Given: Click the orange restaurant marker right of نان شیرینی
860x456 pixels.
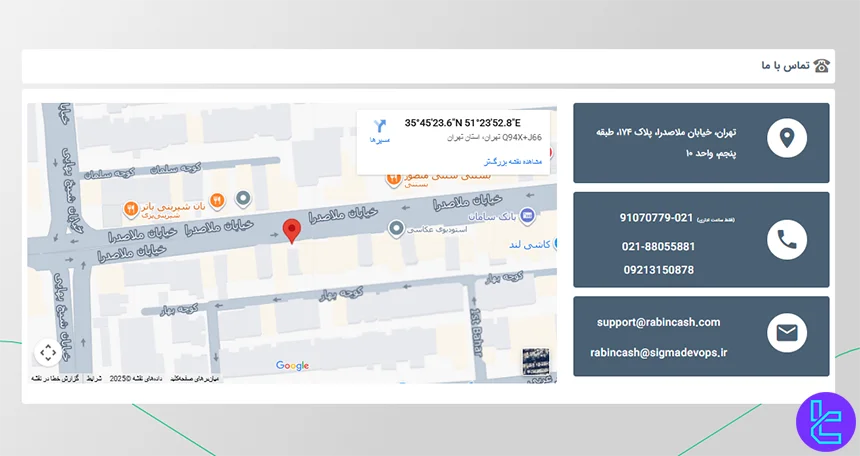Looking at the screenshot, I should coord(217,201).
